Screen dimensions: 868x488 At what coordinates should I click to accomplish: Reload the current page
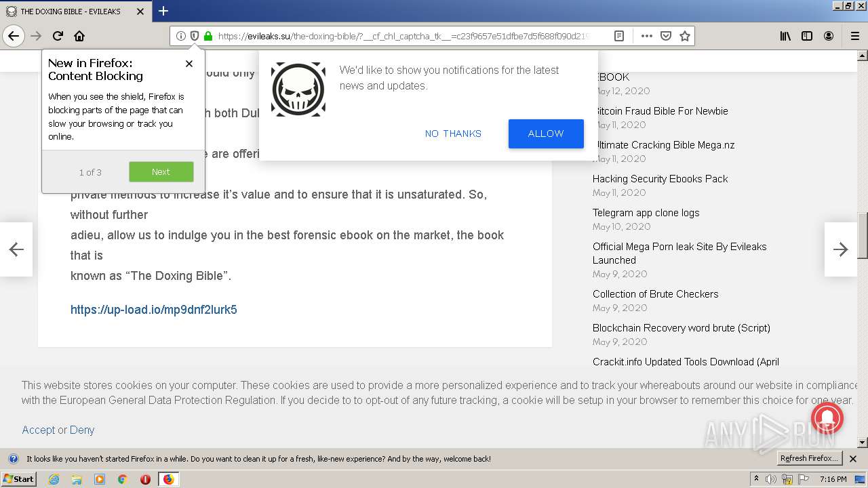pos(58,36)
